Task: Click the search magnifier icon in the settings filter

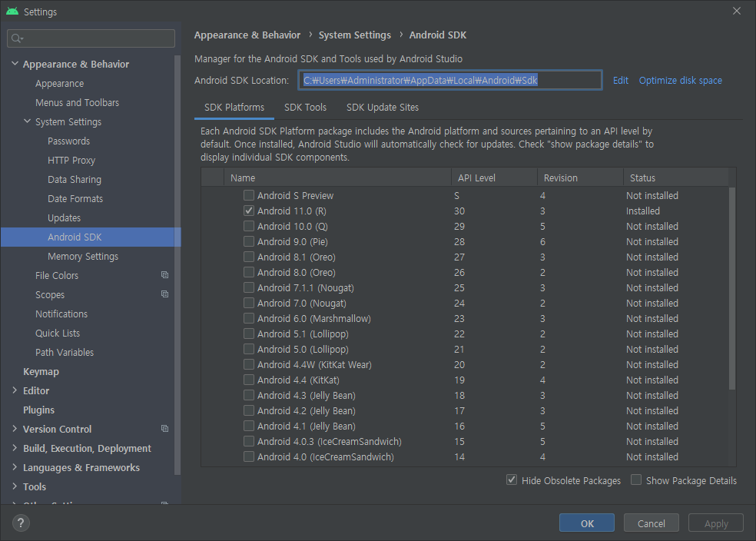Action: coord(17,38)
